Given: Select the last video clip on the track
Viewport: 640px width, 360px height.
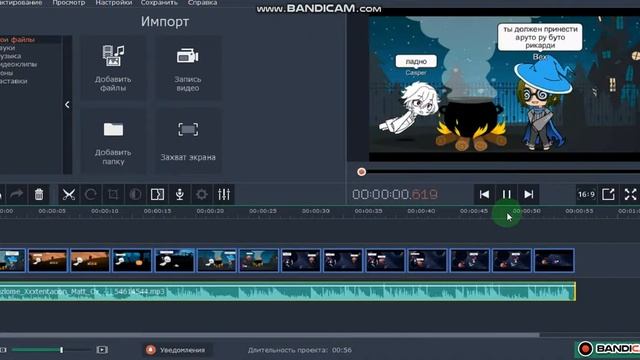Looking at the screenshot, I should point(554,260).
